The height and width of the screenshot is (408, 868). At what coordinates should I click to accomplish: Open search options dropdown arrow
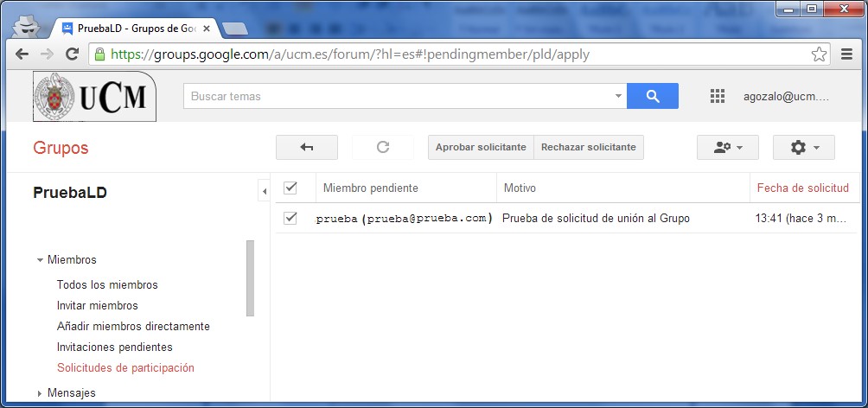point(618,96)
